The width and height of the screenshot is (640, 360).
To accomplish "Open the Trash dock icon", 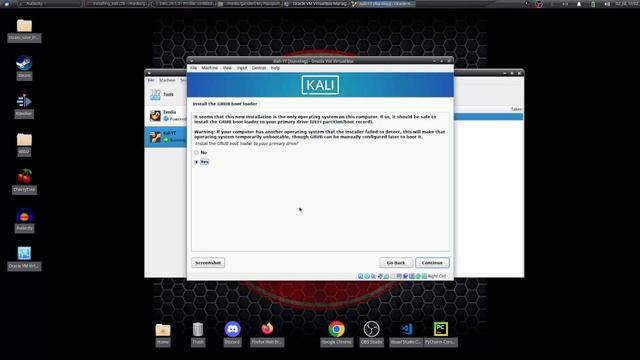I will (x=198, y=334).
